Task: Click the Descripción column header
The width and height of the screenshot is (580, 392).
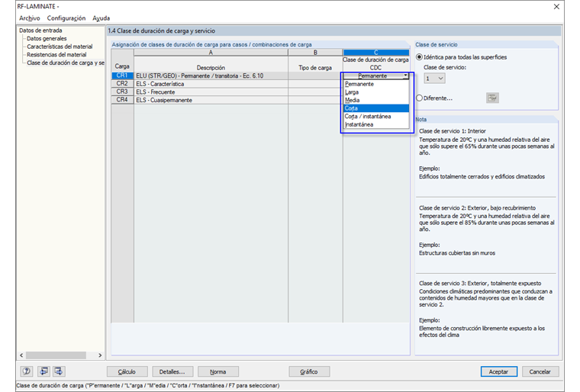Action: click(x=211, y=68)
